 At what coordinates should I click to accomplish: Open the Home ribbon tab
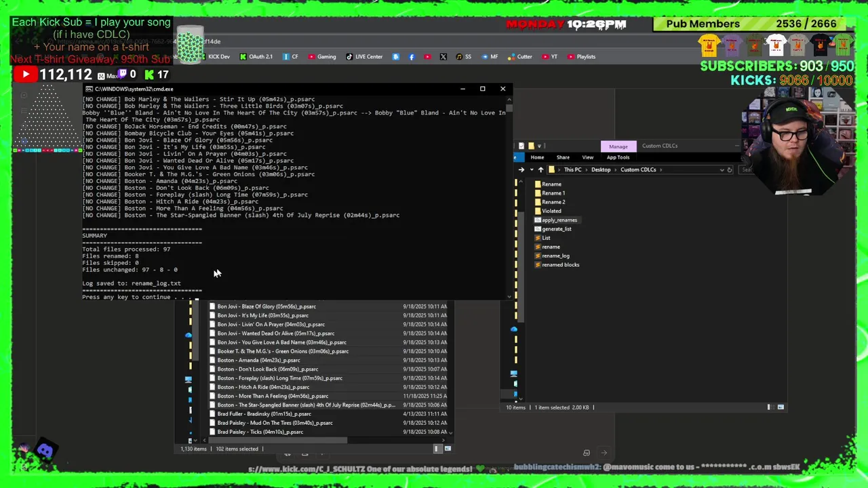[x=537, y=157]
